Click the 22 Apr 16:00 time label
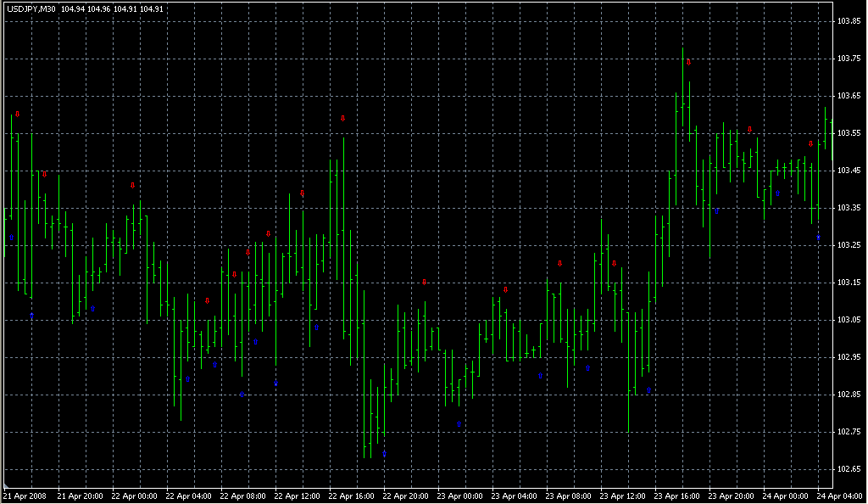Screen dimensions: 868x504 (x=349, y=496)
